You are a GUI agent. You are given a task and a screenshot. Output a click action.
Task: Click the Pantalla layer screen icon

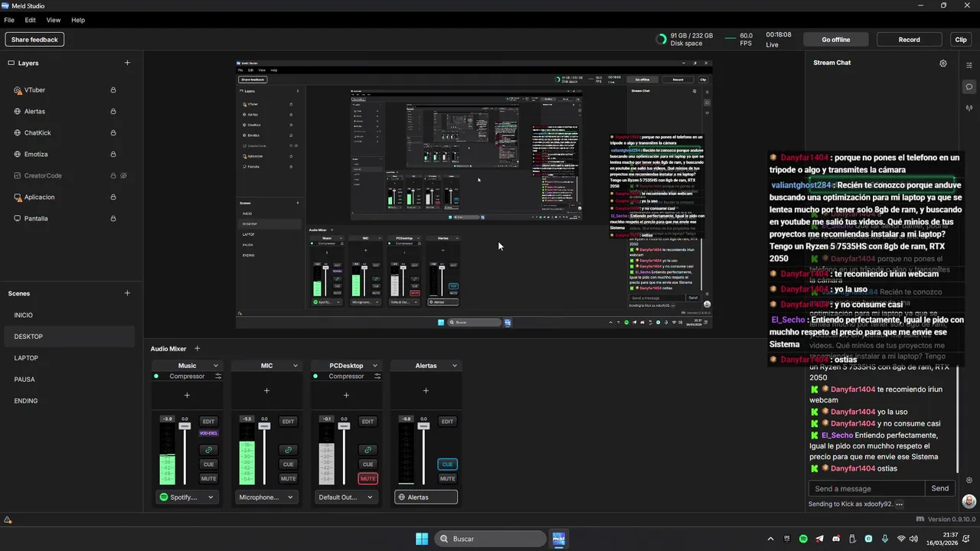tap(18, 219)
